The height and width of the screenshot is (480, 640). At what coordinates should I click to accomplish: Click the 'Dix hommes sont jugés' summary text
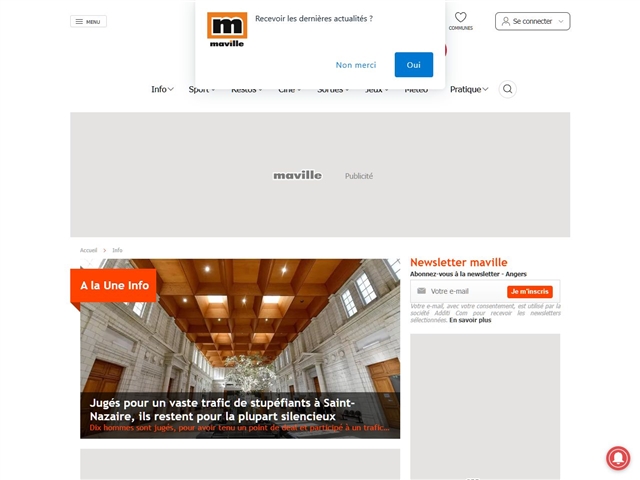(x=239, y=428)
